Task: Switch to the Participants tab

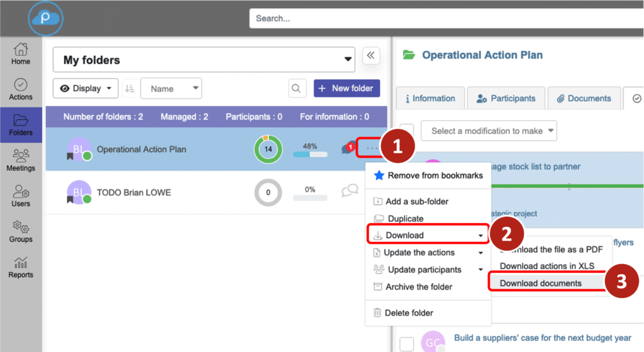Action: [x=506, y=99]
